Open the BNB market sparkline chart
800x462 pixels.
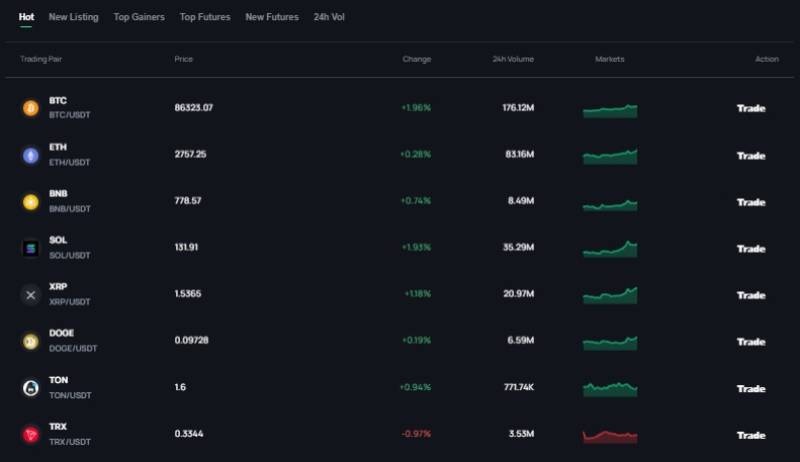coord(610,205)
